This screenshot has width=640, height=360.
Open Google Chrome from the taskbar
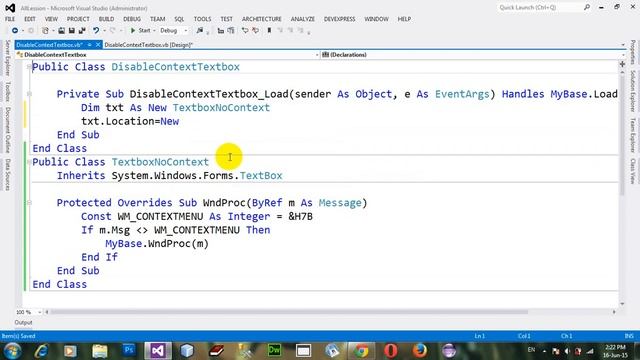tap(362, 351)
